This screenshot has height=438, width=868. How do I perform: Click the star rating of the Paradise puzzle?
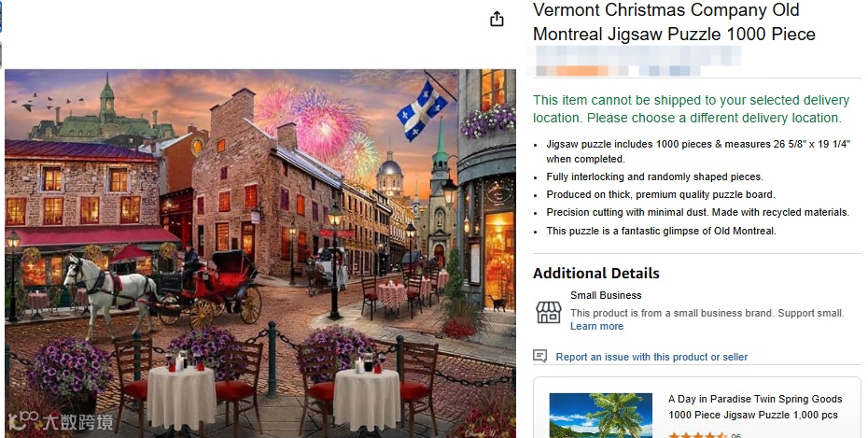697,435
